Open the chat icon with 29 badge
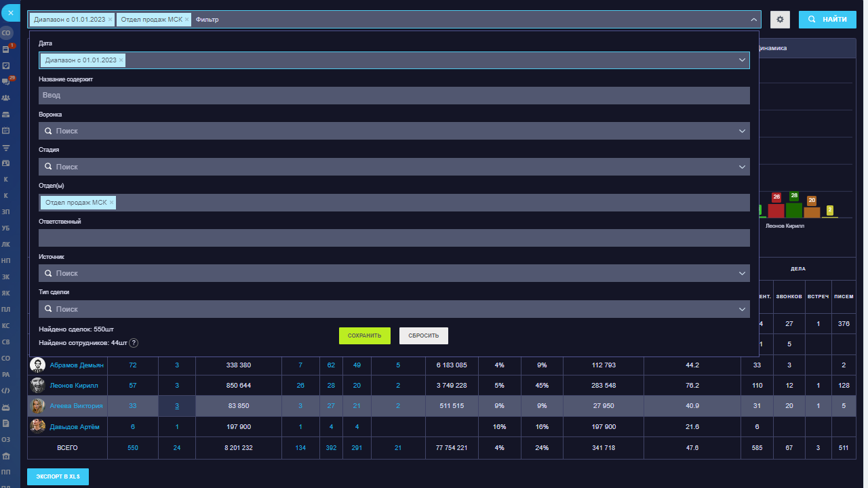868x488 pixels. click(x=6, y=81)
